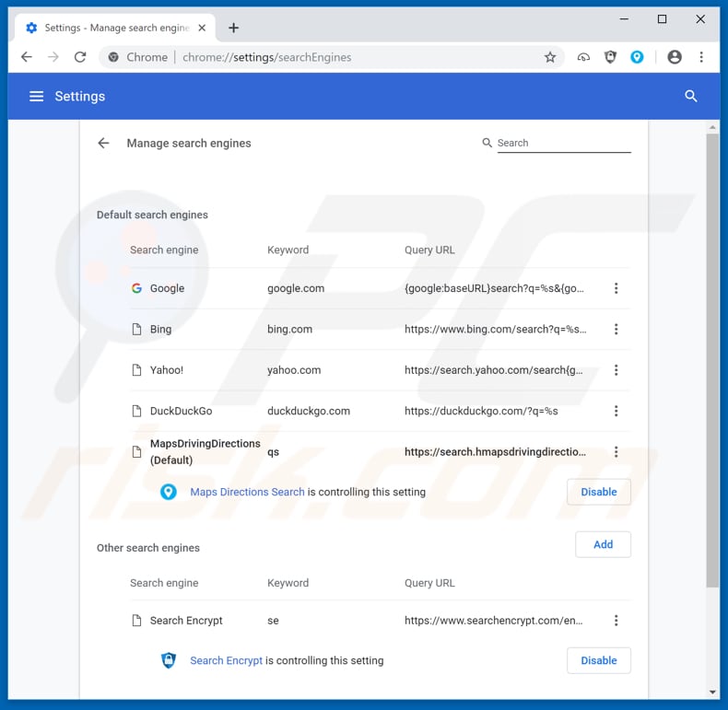Screen dimensions: 728x710
Task: Select the bing.com keyword text
Action: click(x=289, y=329)
